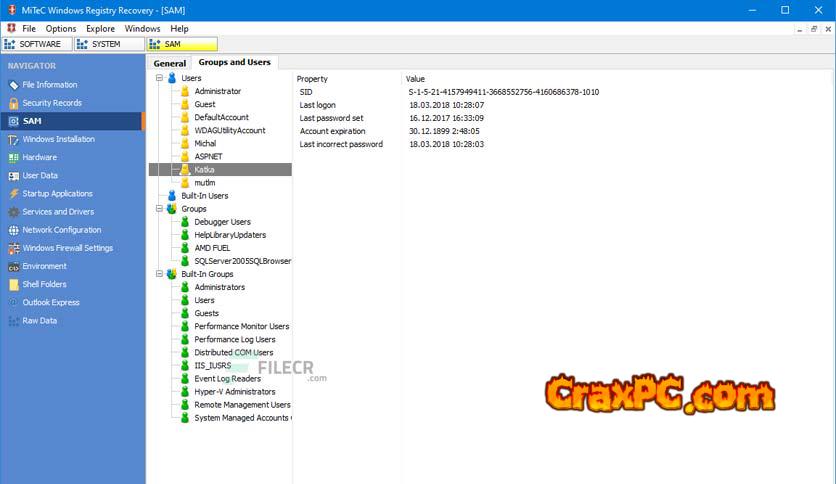Collapse the Users tree node
This screenshot has width=836, height=484.
[159, 78]
